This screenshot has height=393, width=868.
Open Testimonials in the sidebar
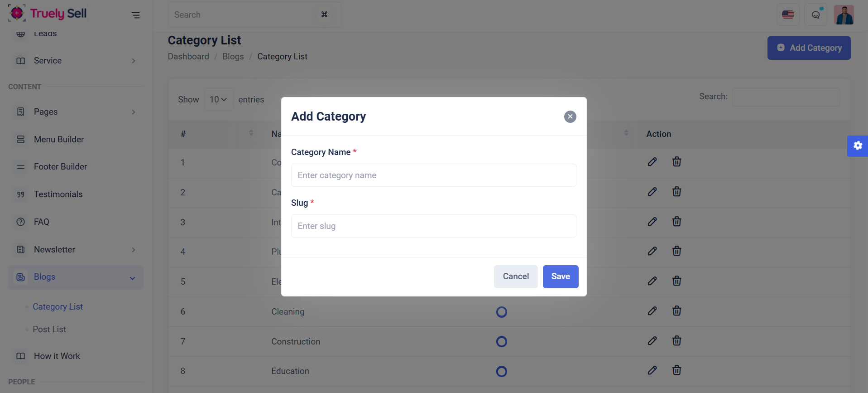click(58, 194)
